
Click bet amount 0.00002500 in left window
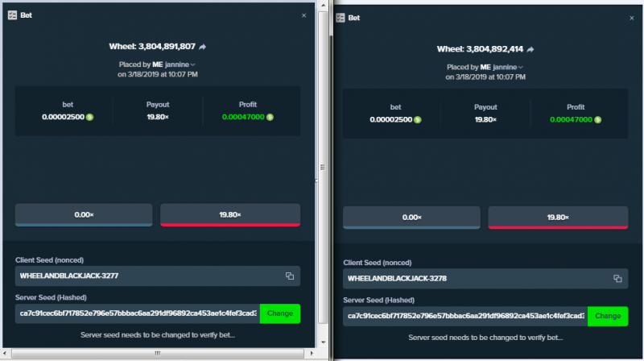pyautogui.click(x=63, y=117)
